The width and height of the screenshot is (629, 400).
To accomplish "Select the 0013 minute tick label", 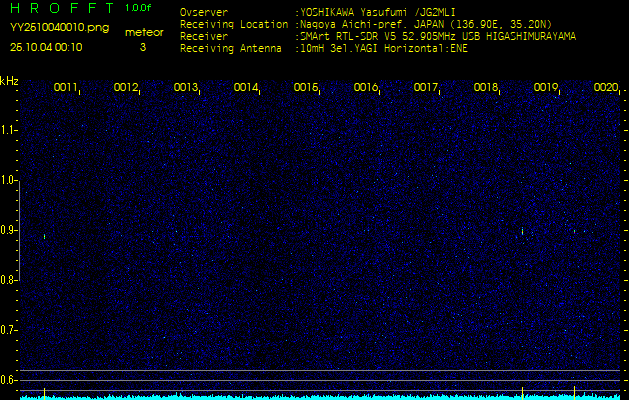I will [x=185, y=88].
